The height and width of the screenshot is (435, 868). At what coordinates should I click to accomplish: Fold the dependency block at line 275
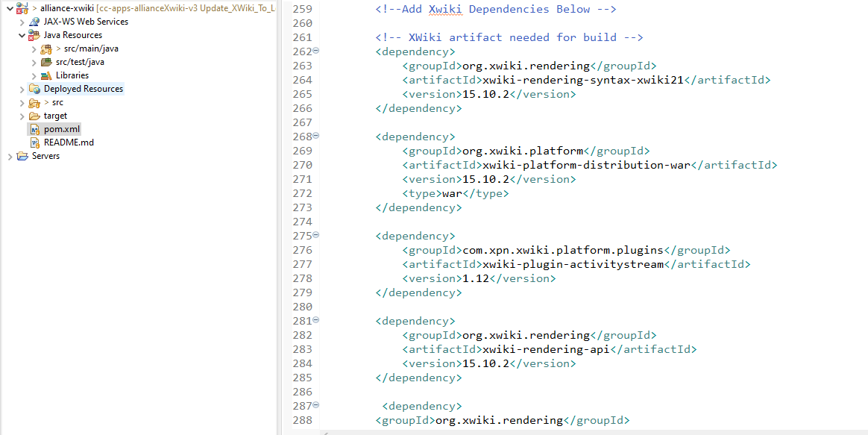point(316,234)
